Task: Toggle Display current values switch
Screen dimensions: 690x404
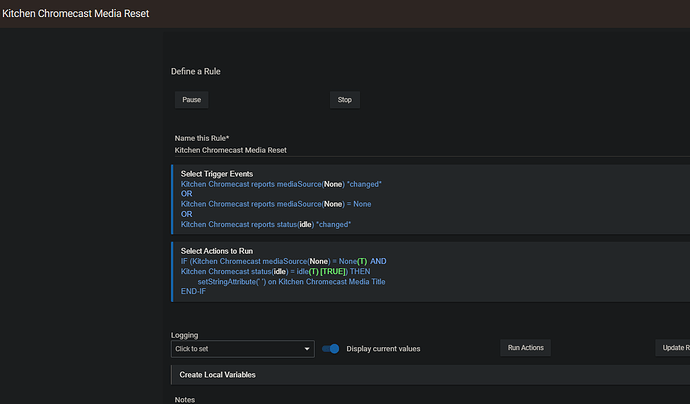Action: [x=330, y=349]
